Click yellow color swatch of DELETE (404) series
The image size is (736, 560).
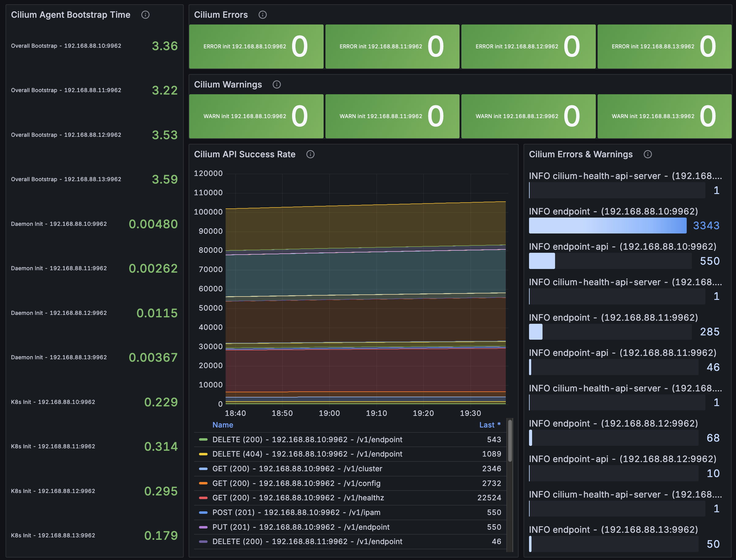203,454
